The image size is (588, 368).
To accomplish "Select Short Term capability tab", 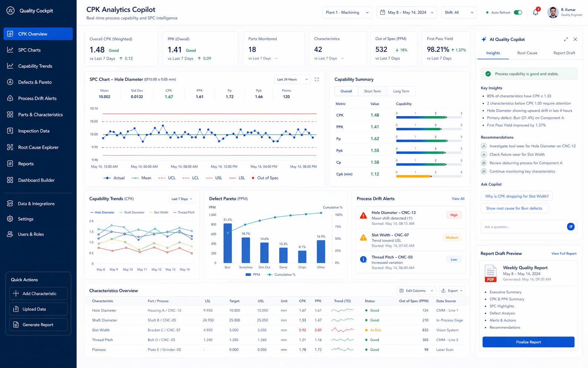I will click(372, 91).
